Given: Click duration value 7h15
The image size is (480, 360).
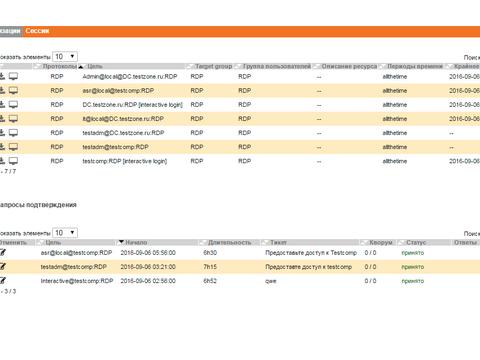Looking at the screenshot, I should pos(210,267).
